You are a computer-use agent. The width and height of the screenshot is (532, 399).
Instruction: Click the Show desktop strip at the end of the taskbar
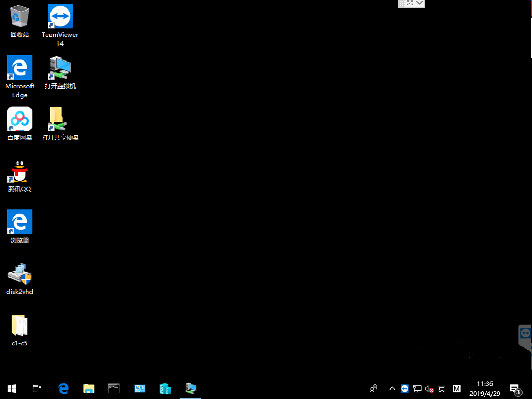click(x=530, y=388)
